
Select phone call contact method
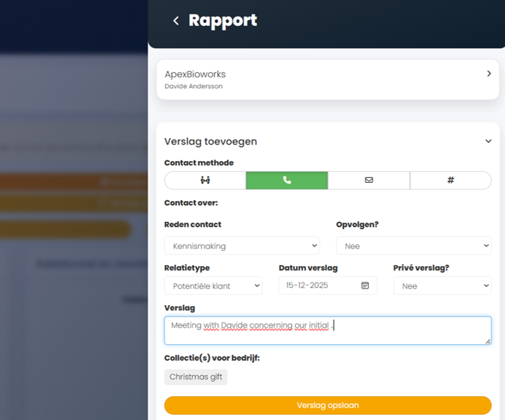[x=287, y=180]
